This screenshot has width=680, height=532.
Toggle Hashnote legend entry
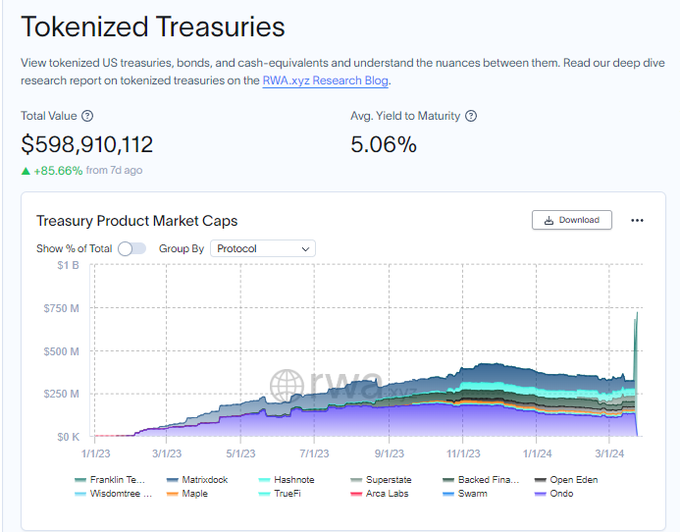[x=286, y=480]
